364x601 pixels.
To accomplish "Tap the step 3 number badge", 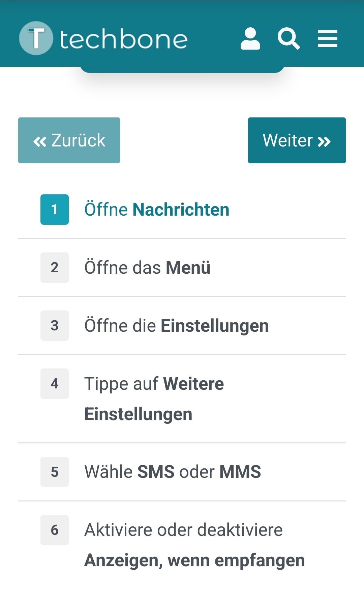I will click(x=55, y=326).
